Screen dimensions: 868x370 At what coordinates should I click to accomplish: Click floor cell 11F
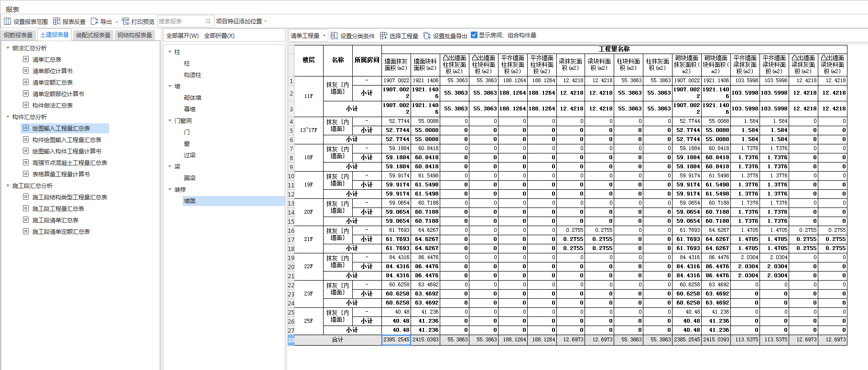click(x=309, y=96)
